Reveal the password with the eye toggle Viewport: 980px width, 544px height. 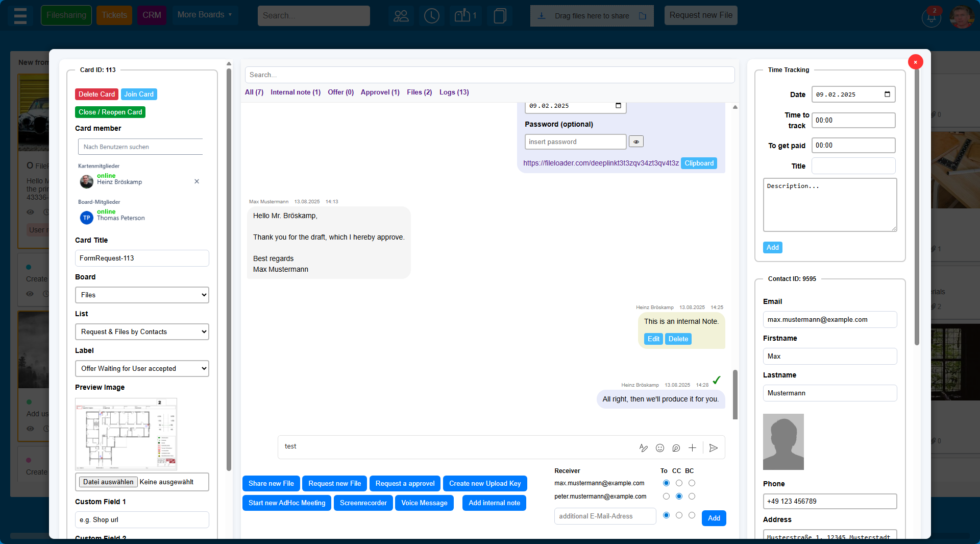pos(636,141)
